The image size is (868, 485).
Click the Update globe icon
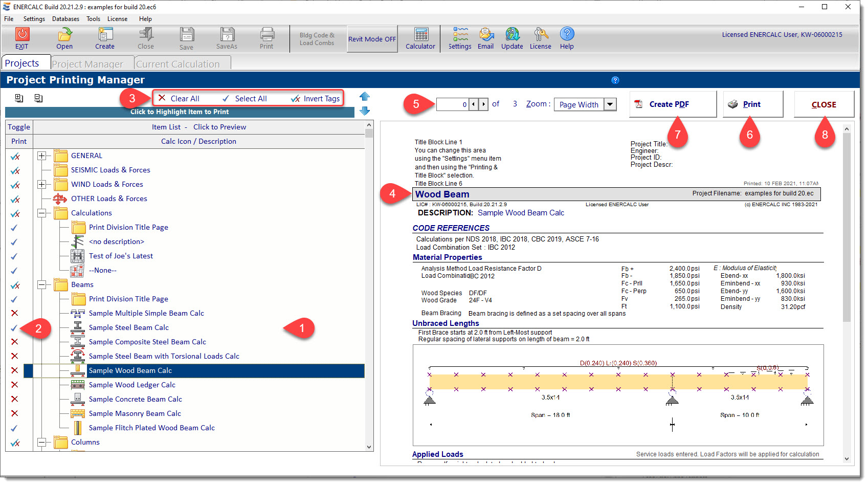pyautogui.click(x=513, y=34)
